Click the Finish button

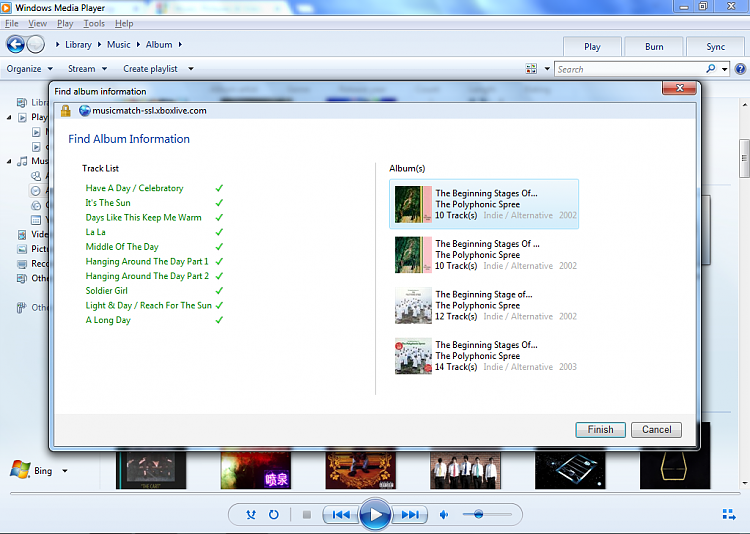[600, 430]
